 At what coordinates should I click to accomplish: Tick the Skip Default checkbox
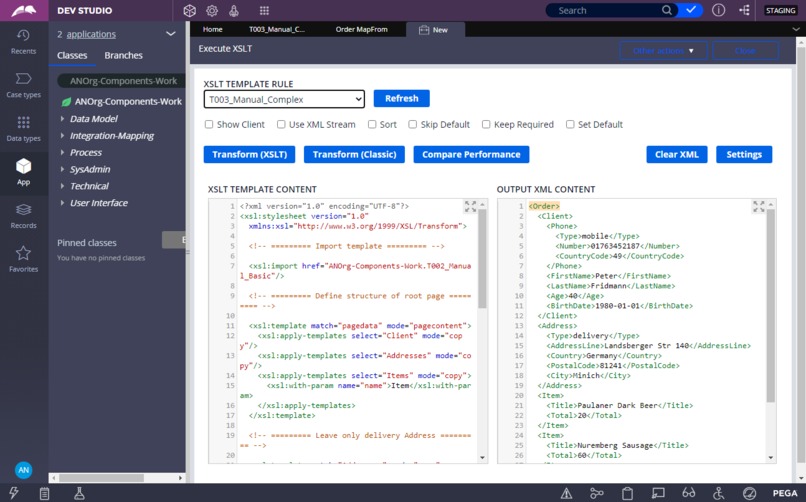pos(413,124)
